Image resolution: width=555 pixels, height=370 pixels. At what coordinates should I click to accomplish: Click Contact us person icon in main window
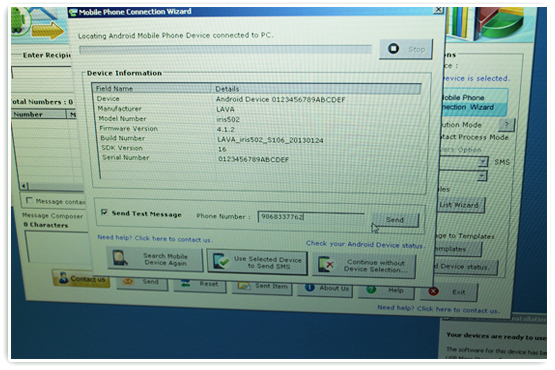coord(64,278)
